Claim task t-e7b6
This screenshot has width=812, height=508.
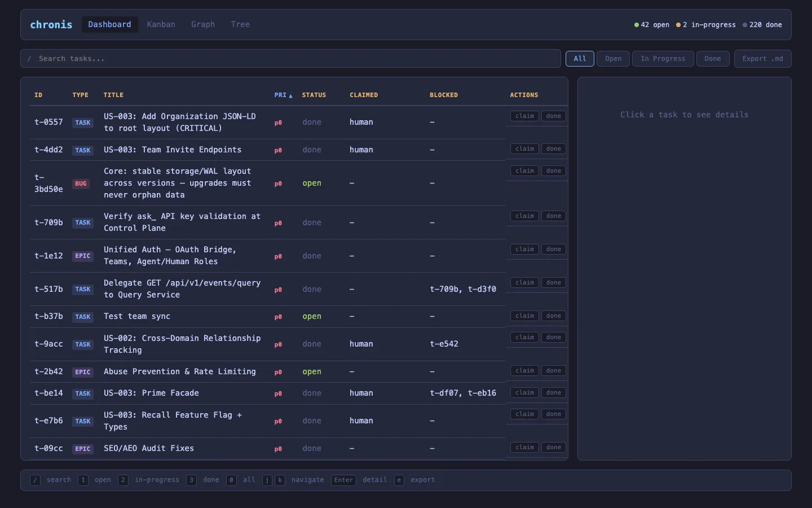(524, 414)
